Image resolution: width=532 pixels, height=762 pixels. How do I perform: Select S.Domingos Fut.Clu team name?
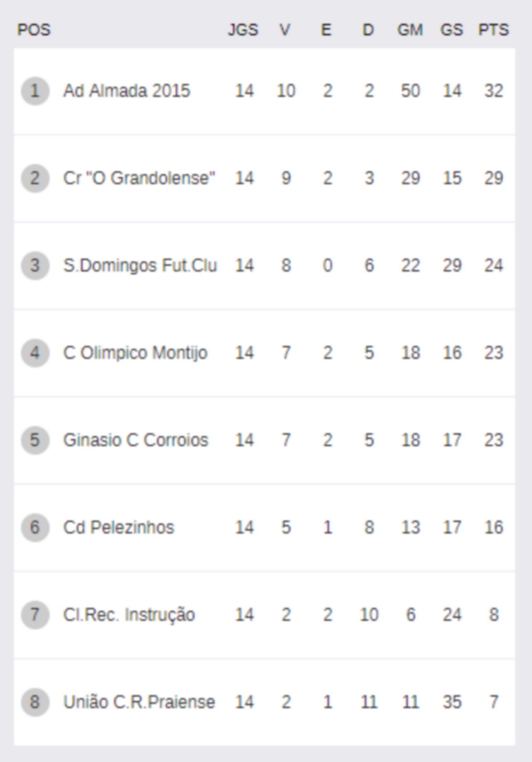(140, 265)
